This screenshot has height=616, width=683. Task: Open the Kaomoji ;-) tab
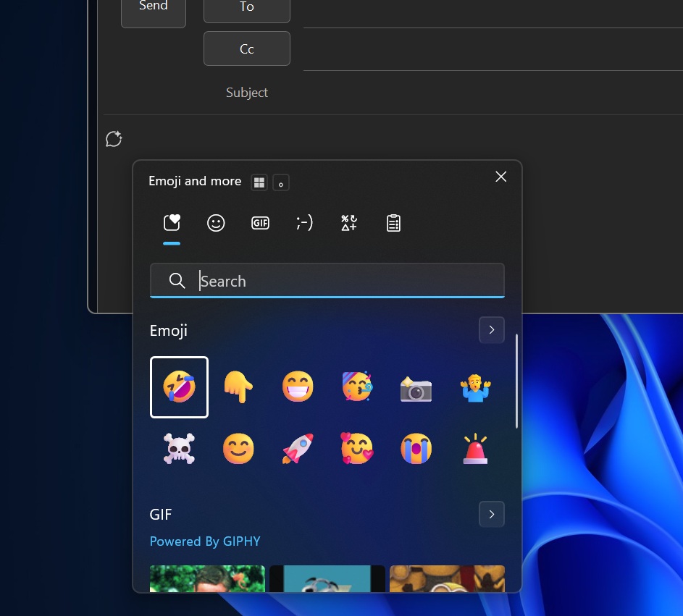(304, 224)
